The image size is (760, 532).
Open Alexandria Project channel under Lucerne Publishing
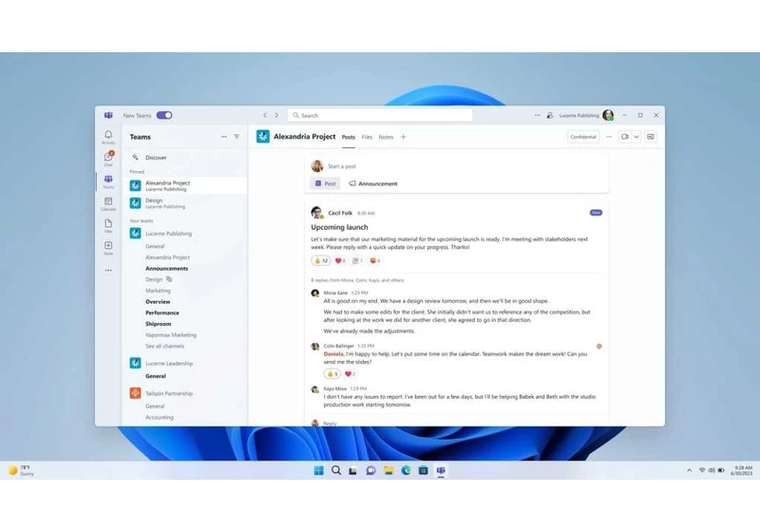coord(168,257)
